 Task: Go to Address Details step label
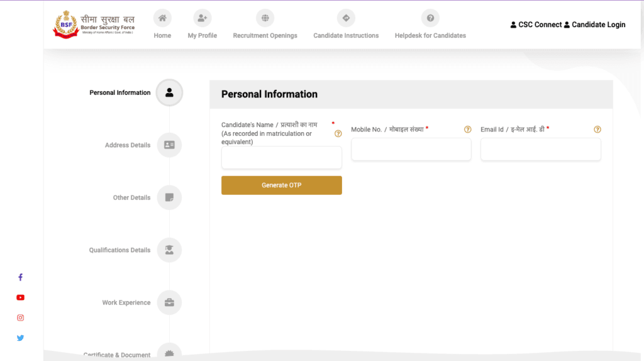point(128,145)
